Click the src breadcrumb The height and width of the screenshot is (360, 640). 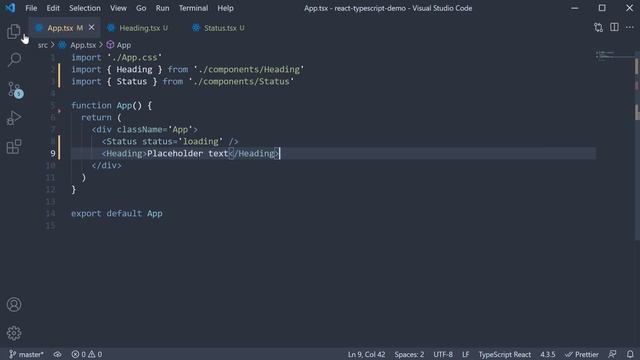(x=42, y=45)
